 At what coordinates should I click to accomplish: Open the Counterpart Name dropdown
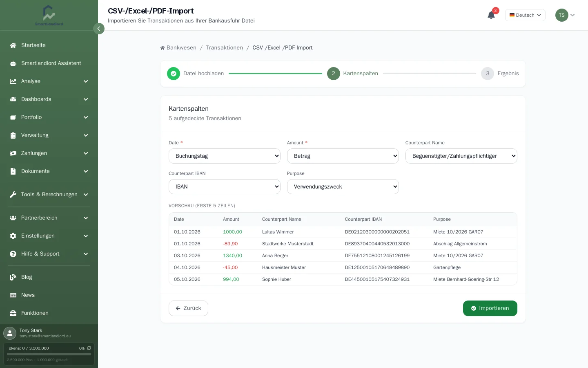point(461,156)
